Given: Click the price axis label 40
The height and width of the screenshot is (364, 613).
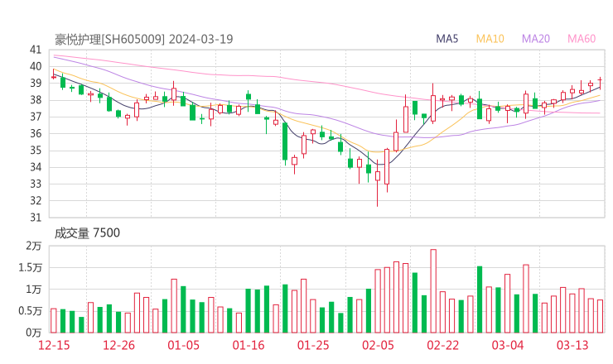Looking at the screenshot, I should point(36,66).
